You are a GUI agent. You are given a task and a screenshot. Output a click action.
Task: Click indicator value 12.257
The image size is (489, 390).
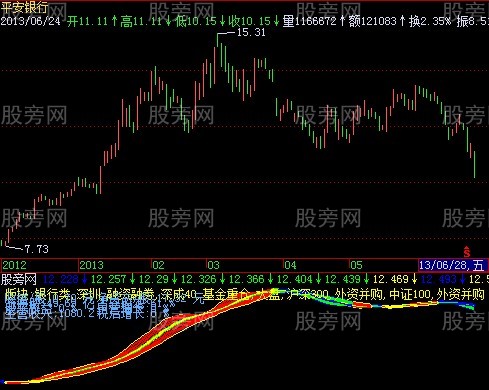click(x=109, y=279)
